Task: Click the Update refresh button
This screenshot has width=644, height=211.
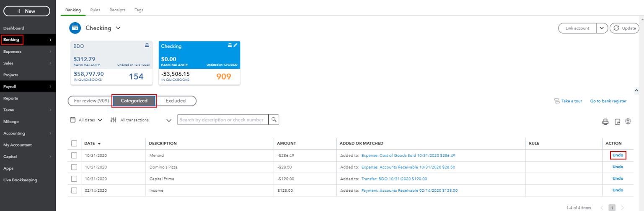Action: click(624, 28)
